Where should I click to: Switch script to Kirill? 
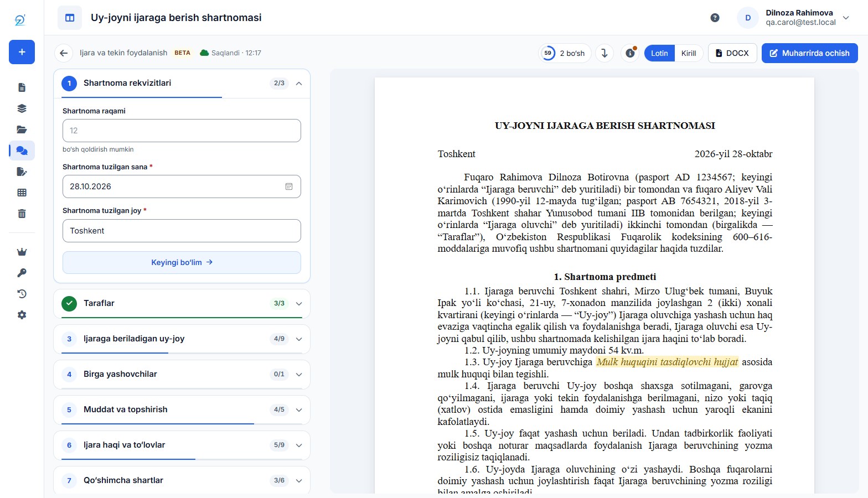tap(689, 53)
